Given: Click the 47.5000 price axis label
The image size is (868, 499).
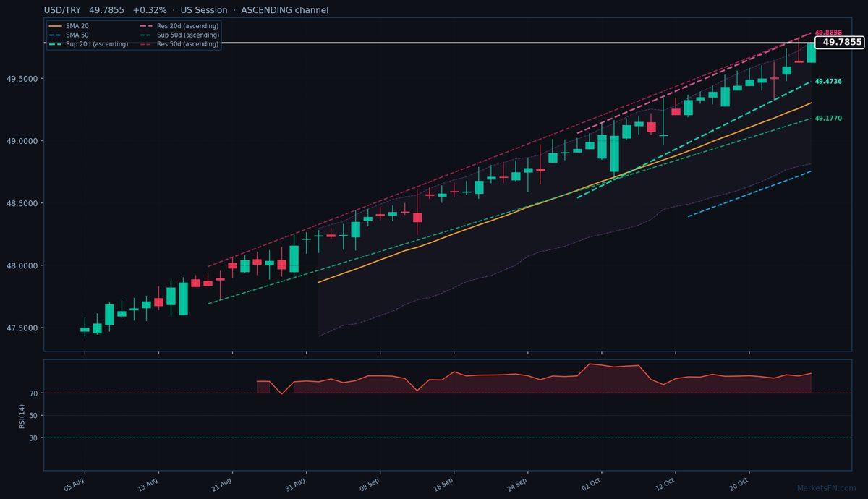Looking at the screenshot, I should click(22, 328).
